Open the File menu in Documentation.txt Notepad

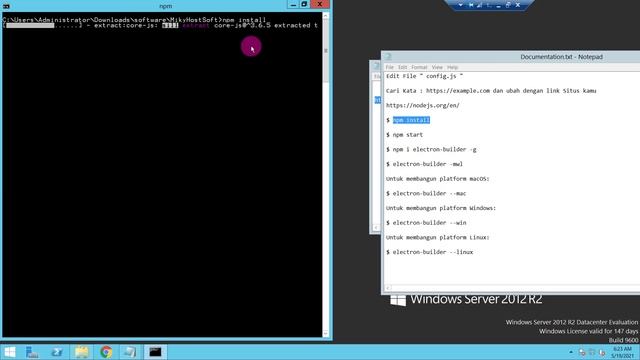[x=389, y=67]
